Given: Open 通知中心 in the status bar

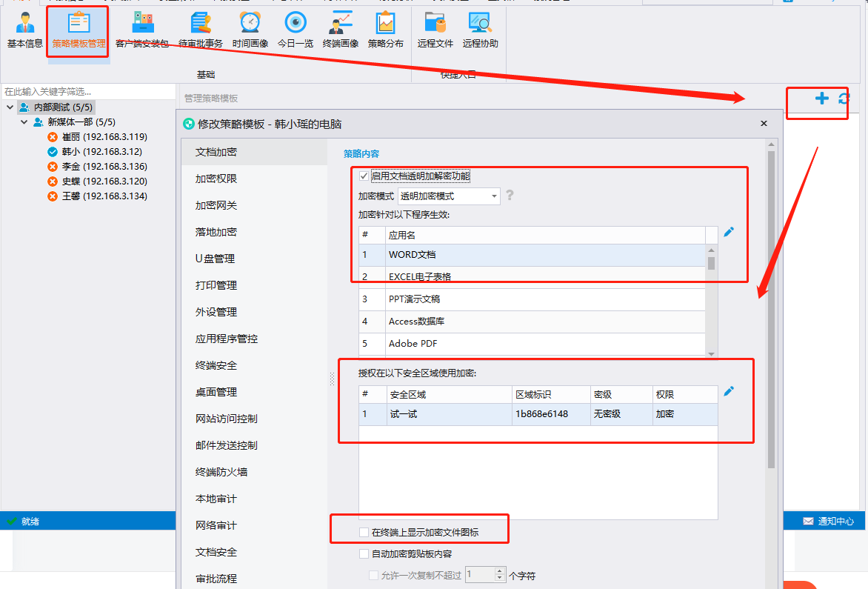Looking at the screenshot, I should tap(828, 521).
